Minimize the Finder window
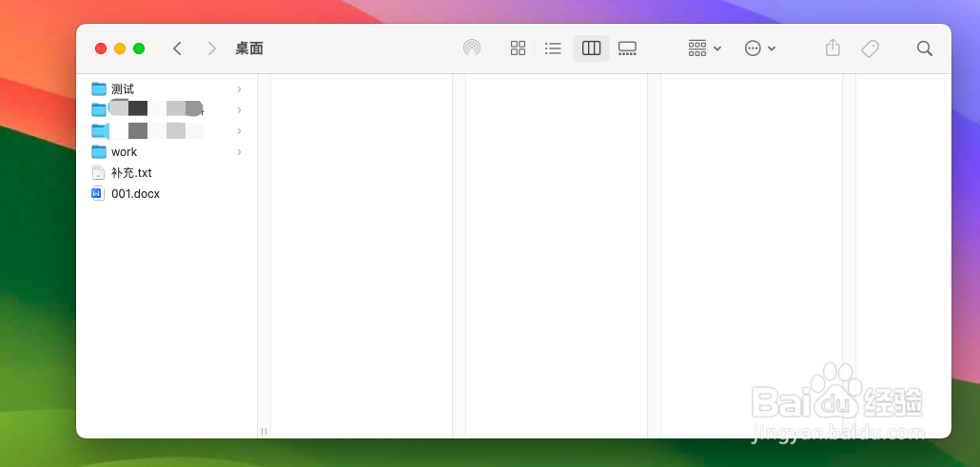The width and height of the screenshot is (980, 467). tap(120, 49)
